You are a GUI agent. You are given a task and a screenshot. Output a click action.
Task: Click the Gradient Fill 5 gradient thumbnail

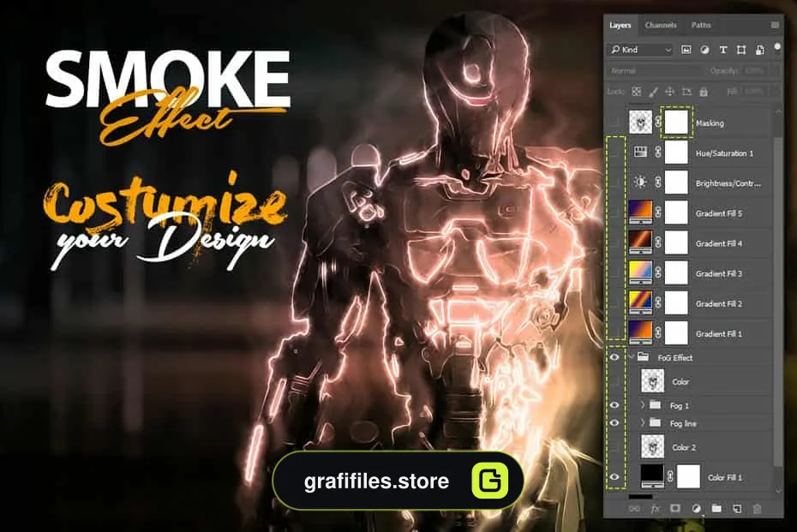640,212
